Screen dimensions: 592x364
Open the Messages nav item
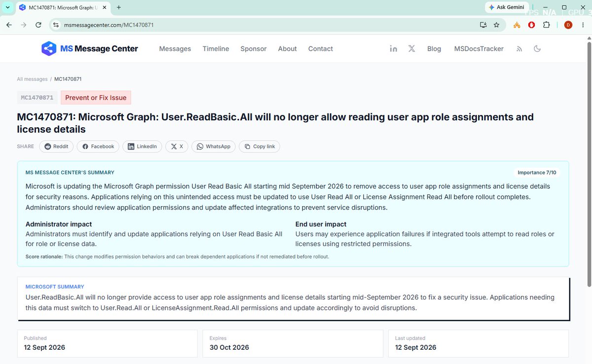pyautogui.click(x=175, y=48)
